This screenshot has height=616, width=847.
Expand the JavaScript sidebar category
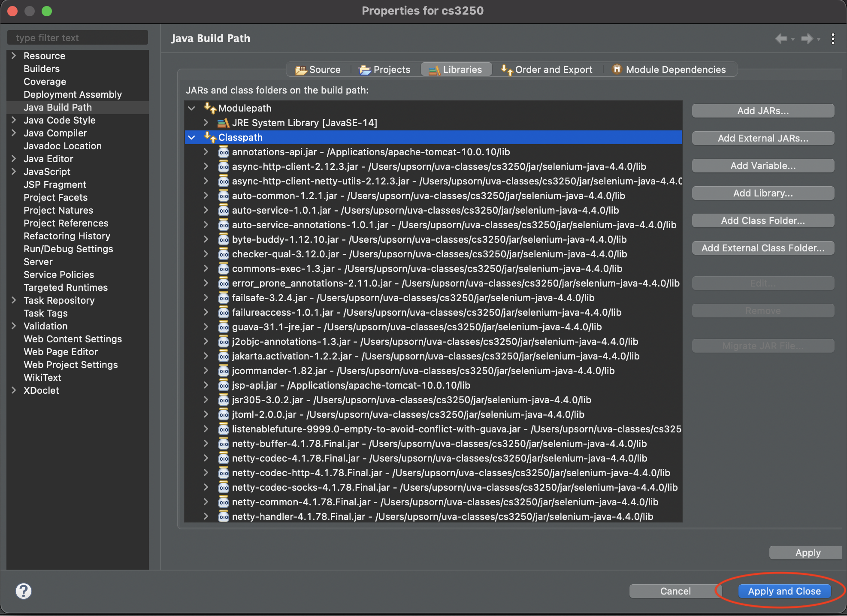coord(14,172)
